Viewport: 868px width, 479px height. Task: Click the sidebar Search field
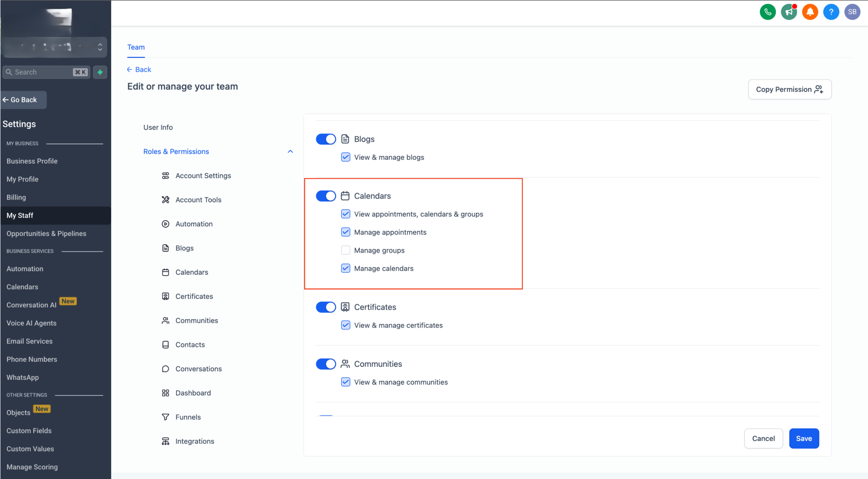(46, 72)
